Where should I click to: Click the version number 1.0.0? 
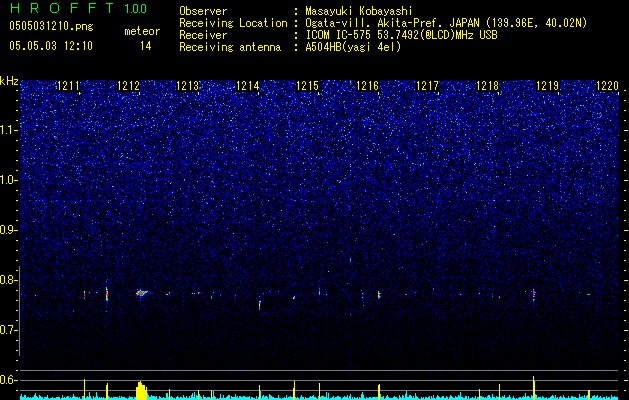pyautogui.click(x=135, y=9)
